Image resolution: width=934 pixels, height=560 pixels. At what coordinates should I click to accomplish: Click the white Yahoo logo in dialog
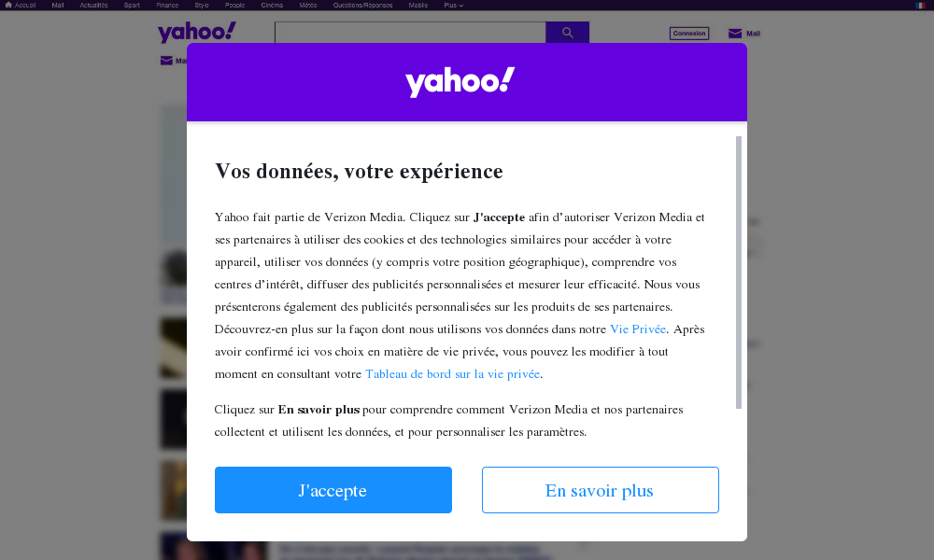click(x=460, y=82)
